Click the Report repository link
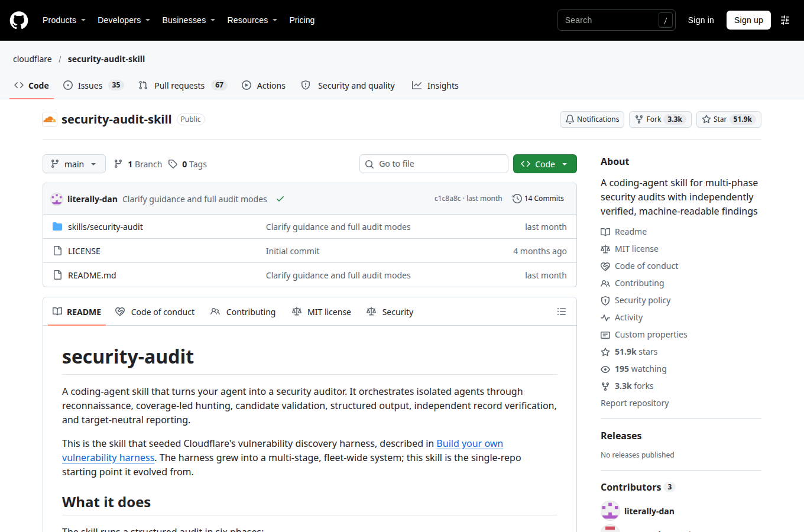The width and height of the screenshot is (804, 532). click(x=635, y=403)
